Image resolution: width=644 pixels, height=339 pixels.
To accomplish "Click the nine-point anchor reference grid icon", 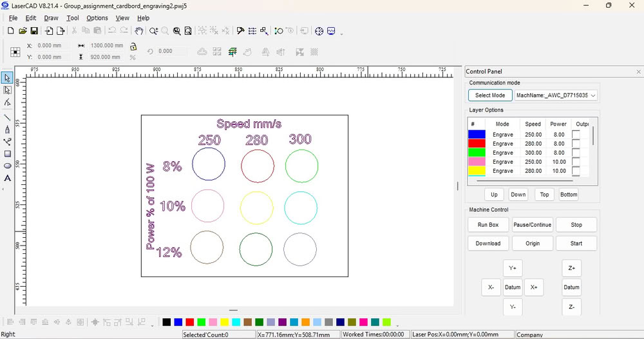I will coord(15,52).
